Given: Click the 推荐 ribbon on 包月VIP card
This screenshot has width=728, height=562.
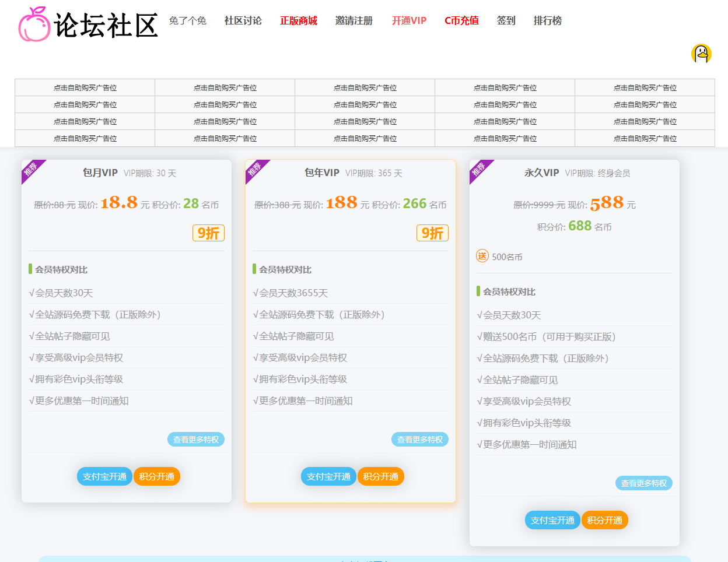Looking at the screenshot, I should pos(31,169).
